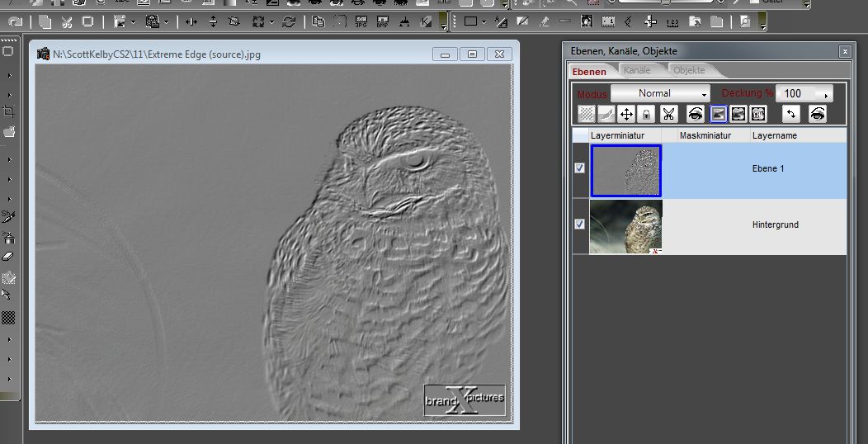This screenshot has width=868, height=444.
Task: Toggle visibility checkbox for Hintergrund layer
Action: (x=580, y=224)
